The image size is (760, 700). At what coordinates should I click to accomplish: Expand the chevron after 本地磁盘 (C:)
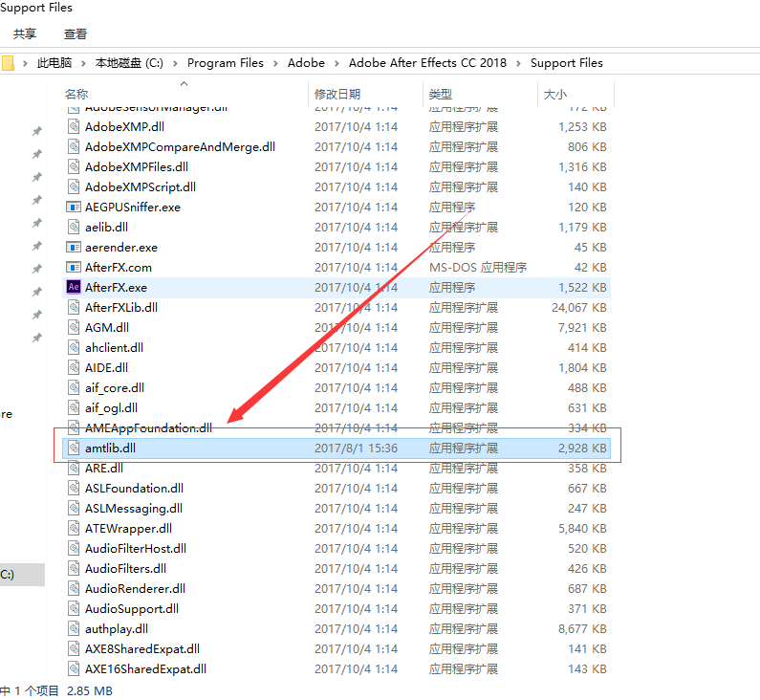[175, 63]
